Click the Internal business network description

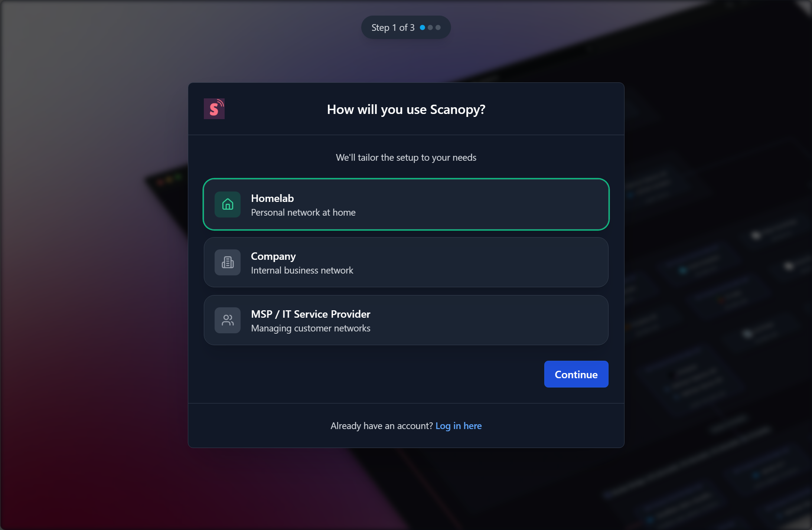[x=302, y=271]
